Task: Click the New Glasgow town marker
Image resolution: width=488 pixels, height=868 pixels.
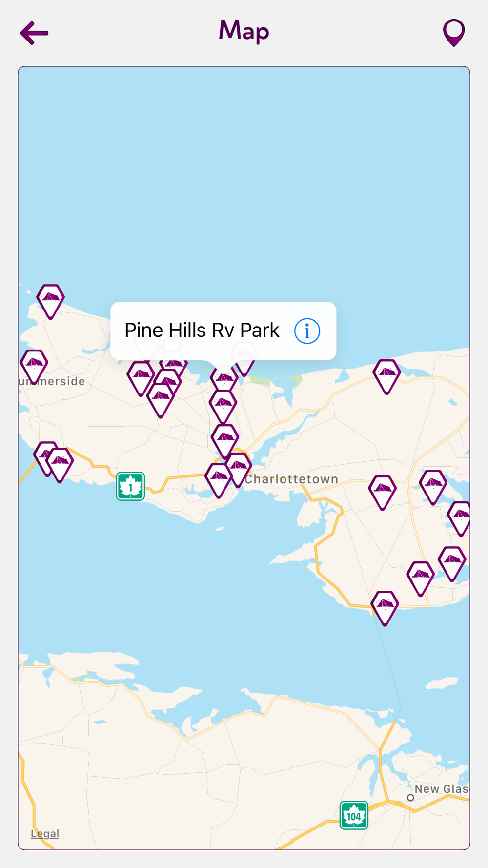Action: point(410,797)
